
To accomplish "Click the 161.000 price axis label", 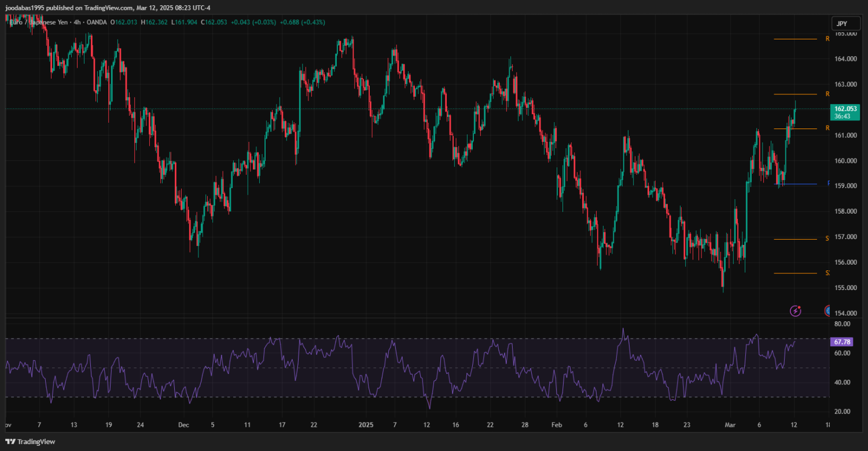I will pyautogui.click(x=845, y=135).
